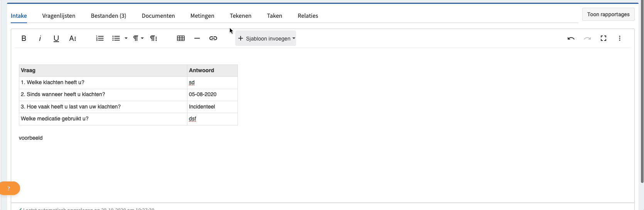Expand the paragraph format dropdown
644x210 pixels.
[138, 38]
